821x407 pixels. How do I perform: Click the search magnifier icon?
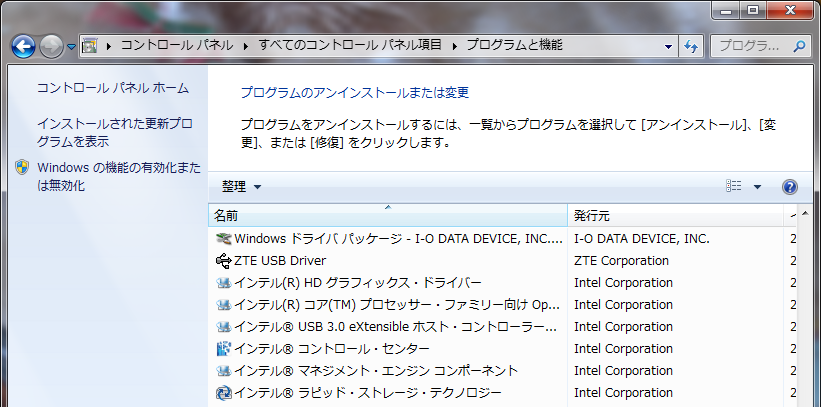pos(799,46)
